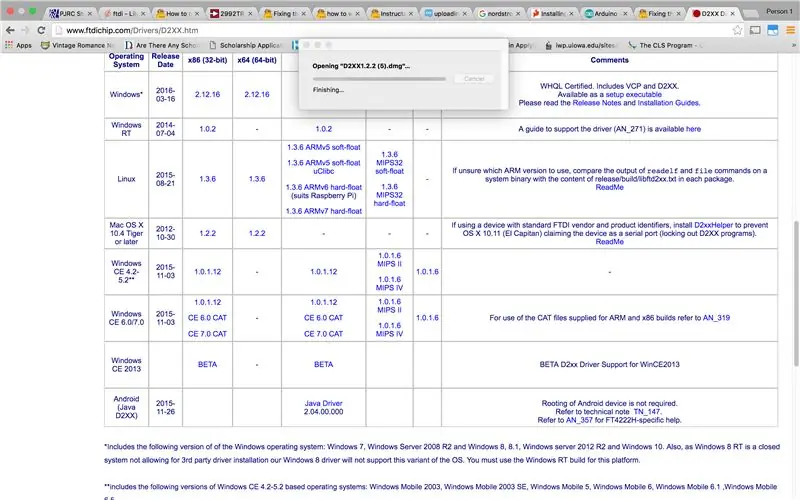800x500 pixels.
Task: Open the D2xxHelper link
Action: (713, 225)
